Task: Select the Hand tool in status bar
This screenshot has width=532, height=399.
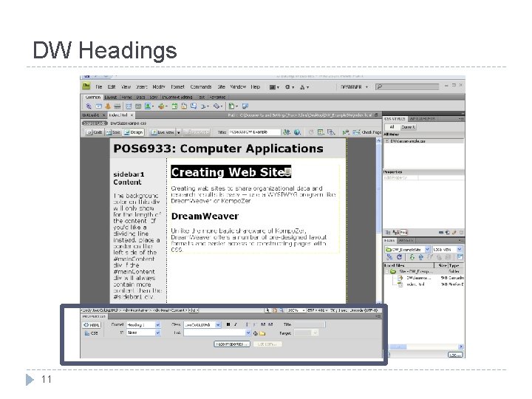Action: (x=274, y=310)
